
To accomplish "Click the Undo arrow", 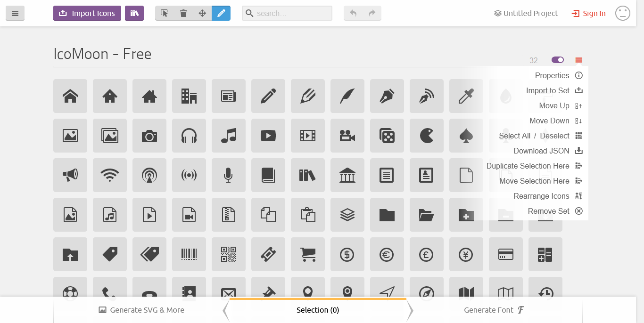I will pyautogui.click(x=353, y=13).
